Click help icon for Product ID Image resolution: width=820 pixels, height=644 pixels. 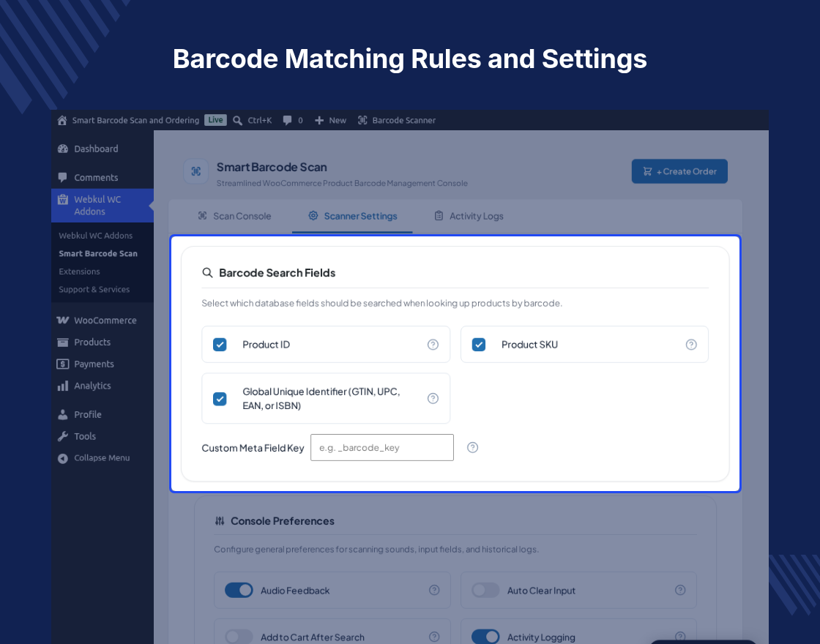[x=433, y=345]
